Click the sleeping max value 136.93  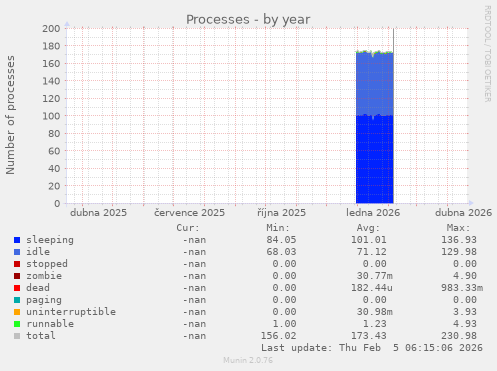point(459,240)
